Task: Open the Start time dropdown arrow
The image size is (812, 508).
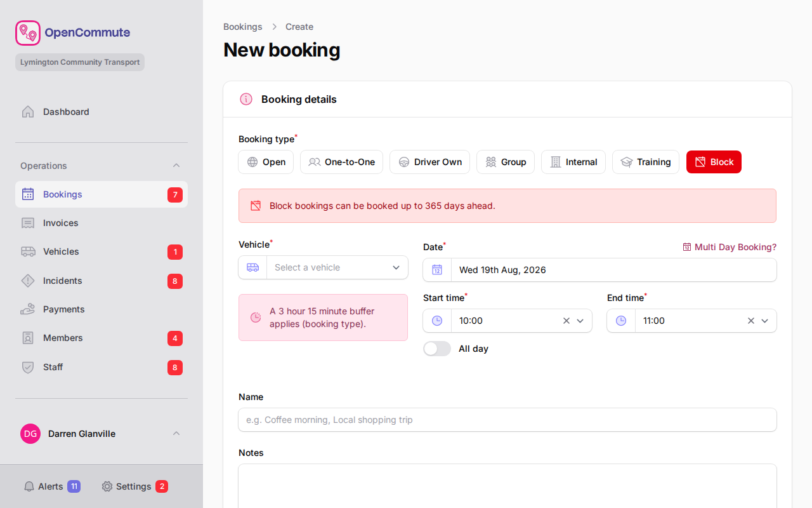Action: pyautogui.click(x=580, y=321)
